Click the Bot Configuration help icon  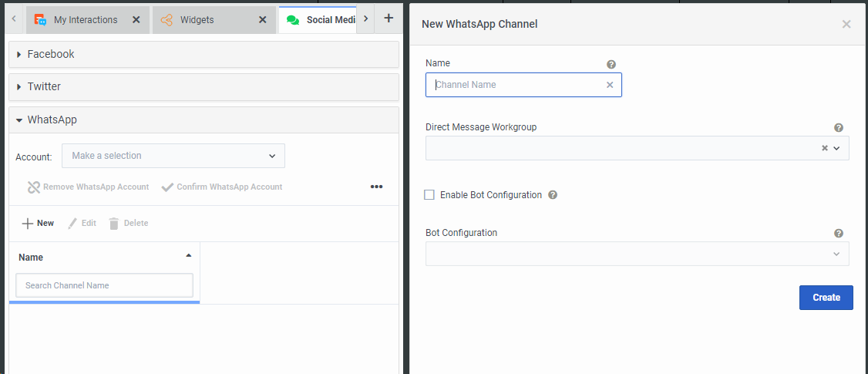point(839,234)
